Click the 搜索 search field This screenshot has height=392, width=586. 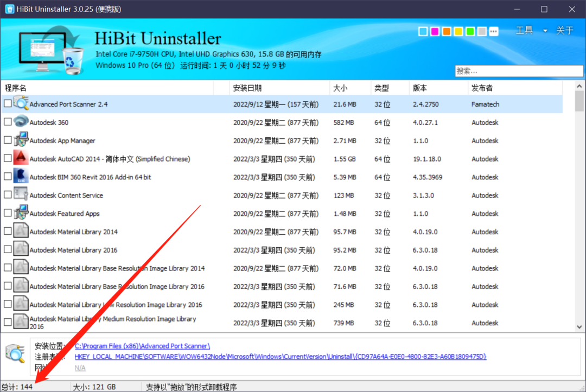[519, 71]
